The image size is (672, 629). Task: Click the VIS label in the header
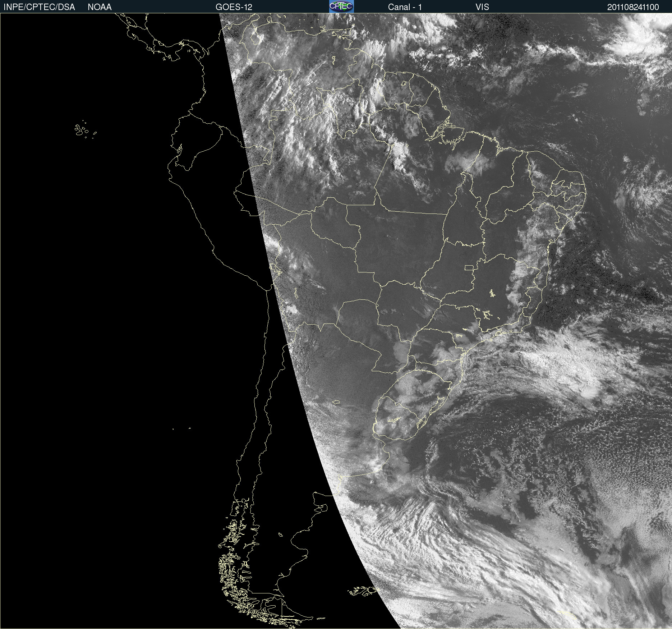(x=482, y=7)
